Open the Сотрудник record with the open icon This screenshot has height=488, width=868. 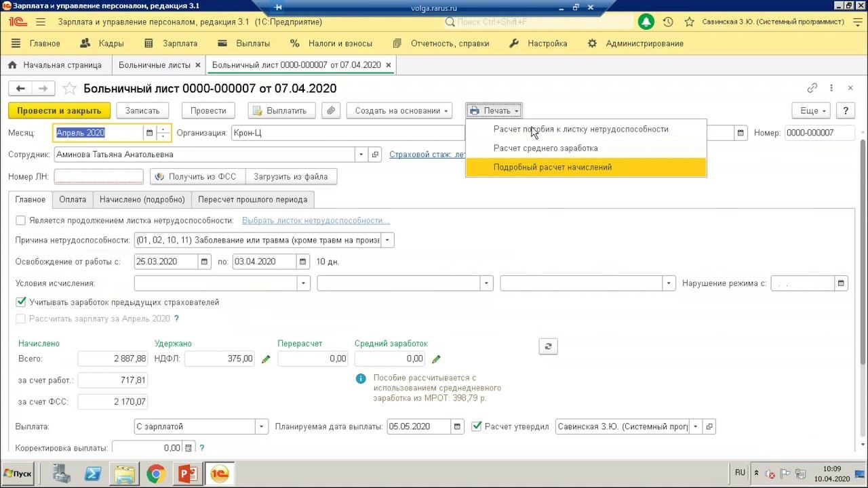[x=375, y=155]
